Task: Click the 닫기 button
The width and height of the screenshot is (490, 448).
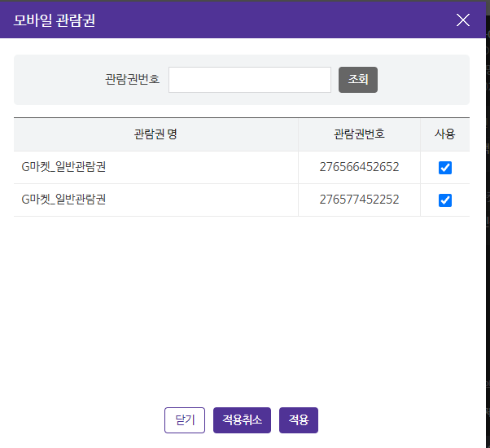Action: [x=185, y=419]
